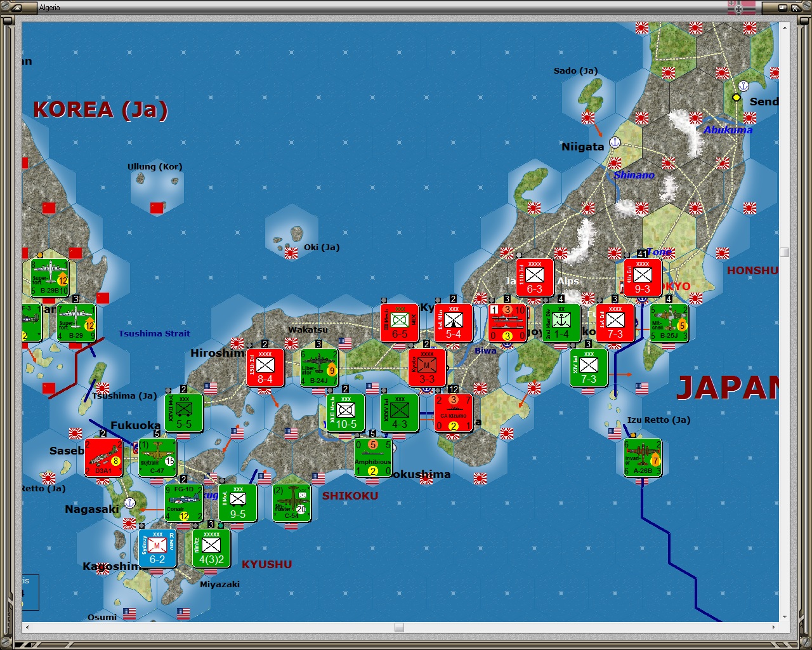The width and height of the screenshot is (812, 650).
Task: Select the XLII Mech 10-5 counter
Action: click(346, 413)
